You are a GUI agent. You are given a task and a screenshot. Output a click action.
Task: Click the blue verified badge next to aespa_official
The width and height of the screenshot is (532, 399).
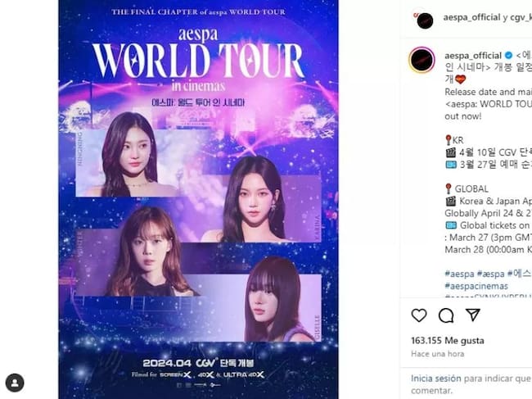[x=508, y=55]
